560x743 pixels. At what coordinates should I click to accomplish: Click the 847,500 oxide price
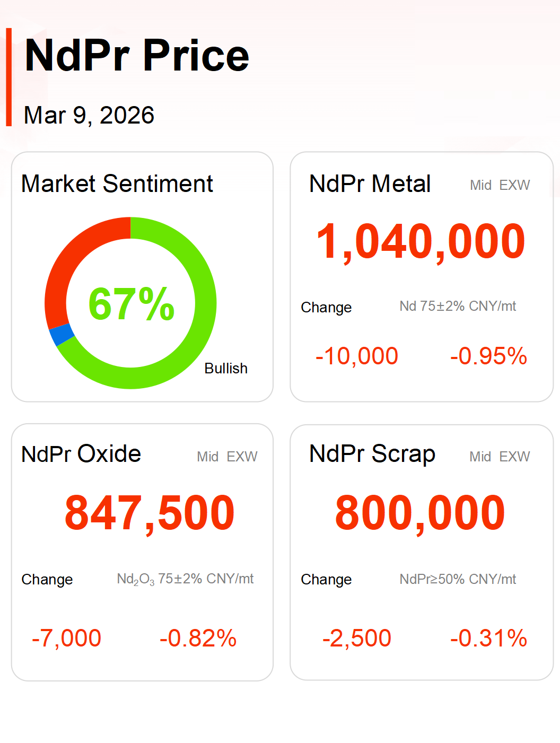tap(150, 513)
